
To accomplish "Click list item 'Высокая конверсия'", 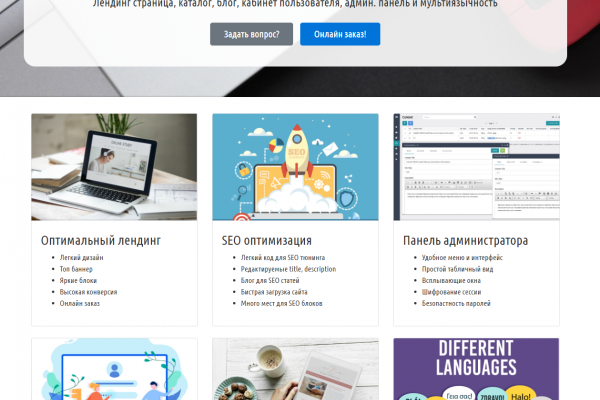I will (88, 292).
